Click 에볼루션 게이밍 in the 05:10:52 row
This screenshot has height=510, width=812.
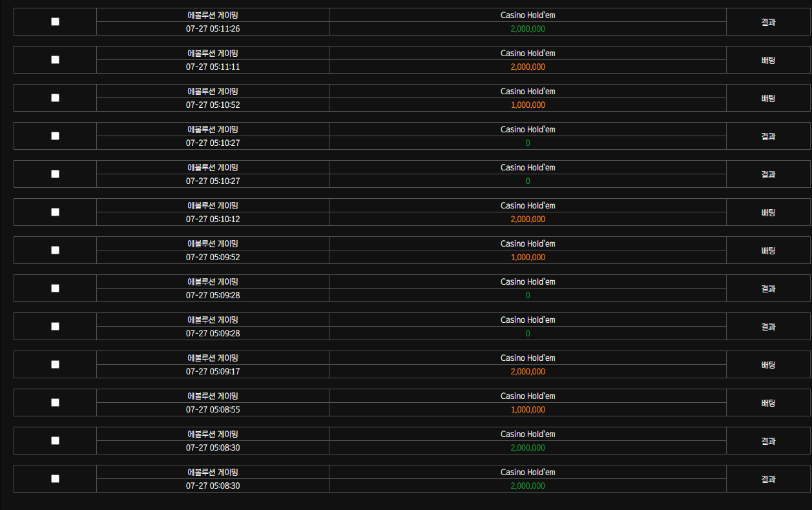[x=213, y=91]
